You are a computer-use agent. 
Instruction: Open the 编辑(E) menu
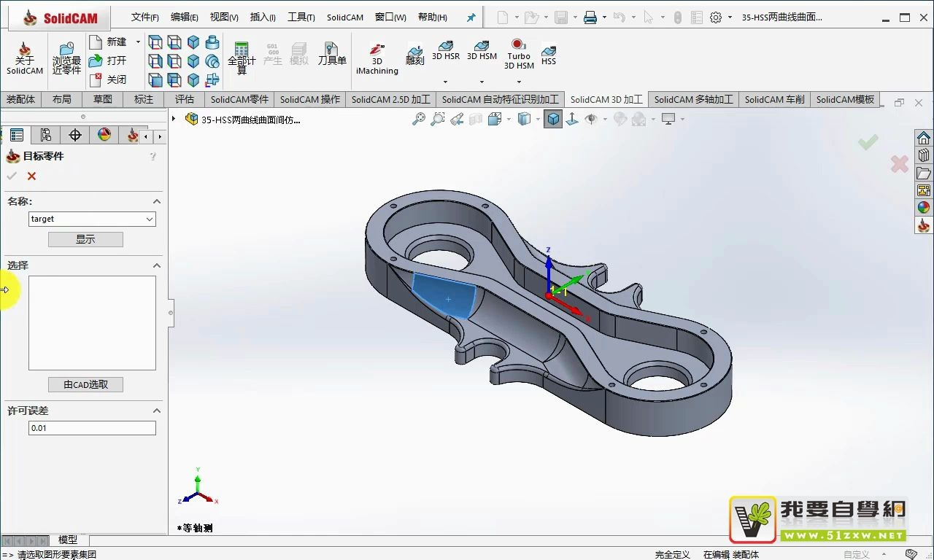point(185,17)
